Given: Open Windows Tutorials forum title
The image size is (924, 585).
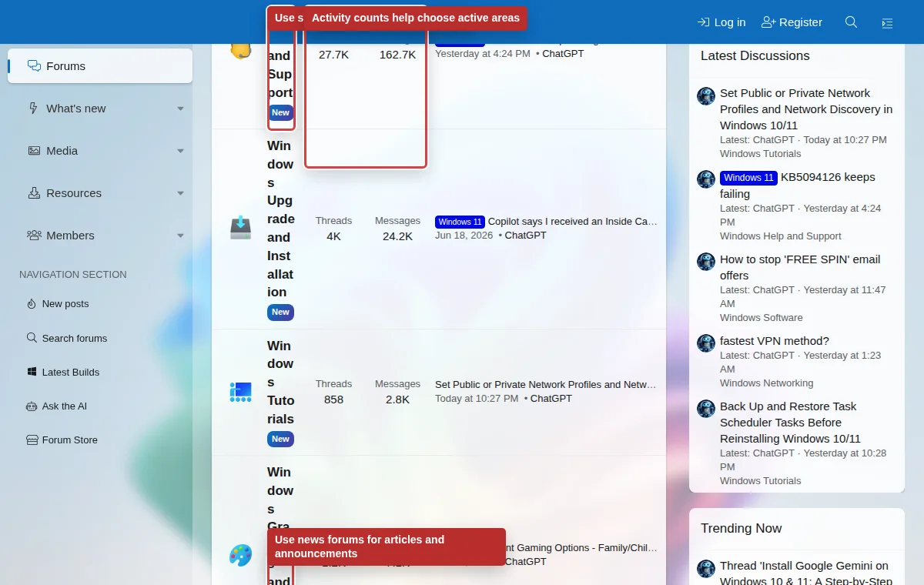Looking at the screenshot, I should point(280,382).
